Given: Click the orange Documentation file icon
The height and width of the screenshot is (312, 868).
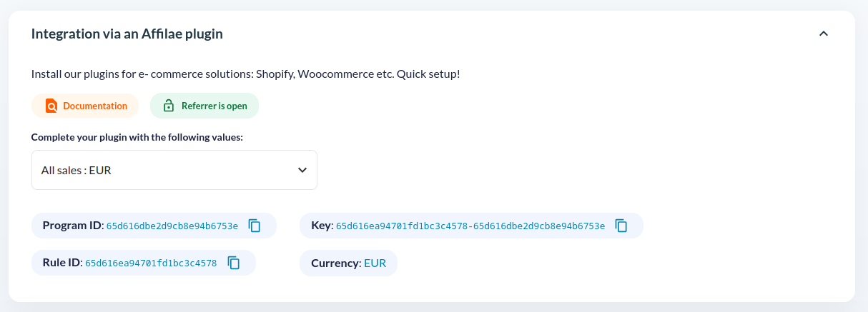Looking at the screenshot, I should tap(51, 106).
